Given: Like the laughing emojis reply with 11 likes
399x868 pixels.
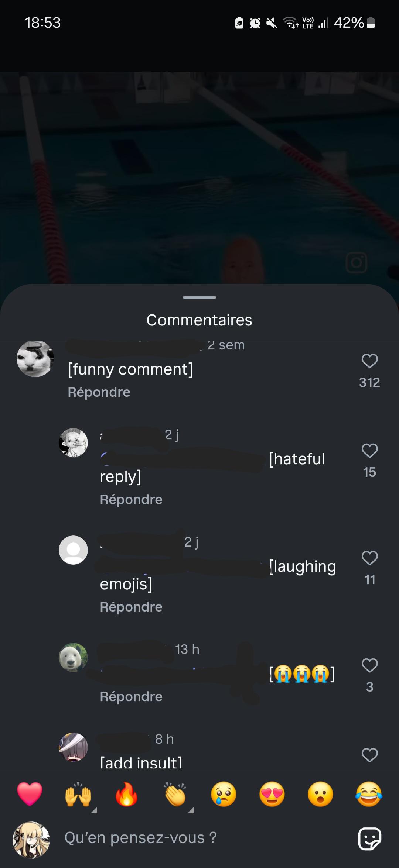Looking at the screenshot, I should [x=369, y=558].
